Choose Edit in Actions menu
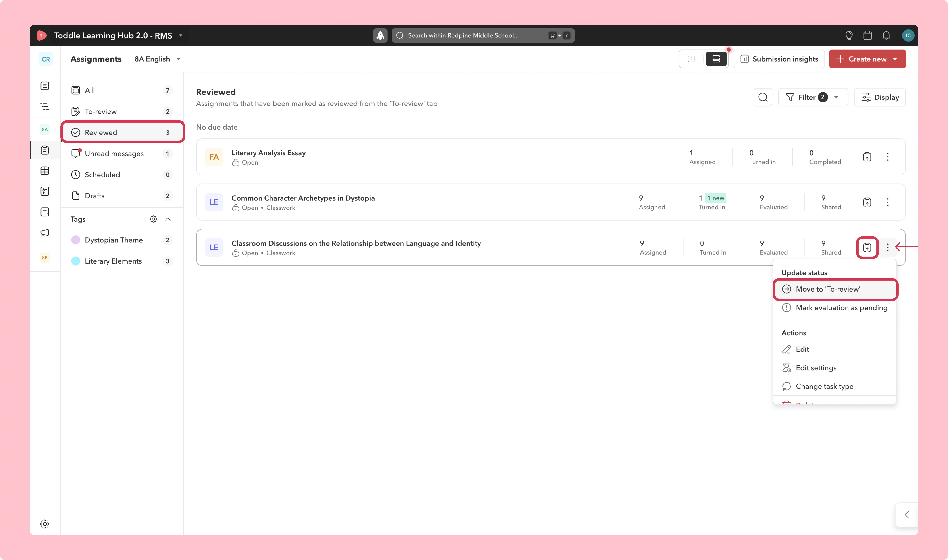This screenshot has height=560, width=948. pyautogui.click(x=835, y=349)
